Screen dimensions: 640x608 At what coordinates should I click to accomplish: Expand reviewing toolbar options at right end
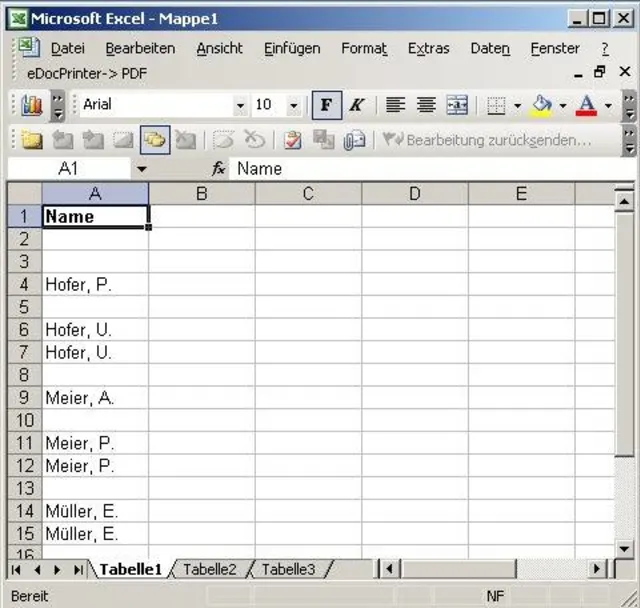[629, 141]
